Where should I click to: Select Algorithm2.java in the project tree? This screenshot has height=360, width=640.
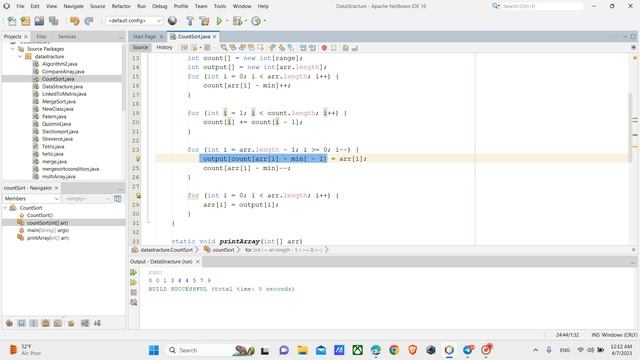coord(60,64)
